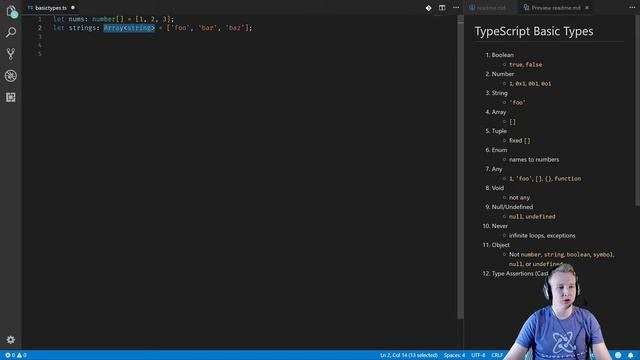Screen dimensions: 640x360
Task: Click 'names to numbers' in preview
Action: tap(534, 160)
